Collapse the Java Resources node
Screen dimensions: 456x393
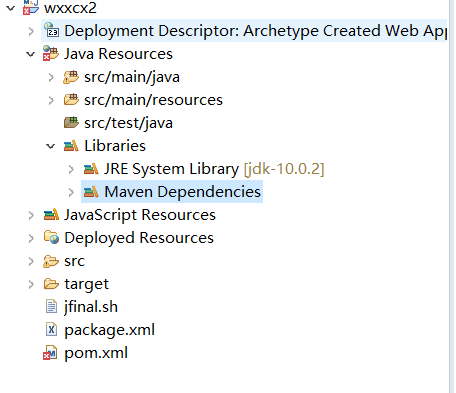tap(31, 54)
